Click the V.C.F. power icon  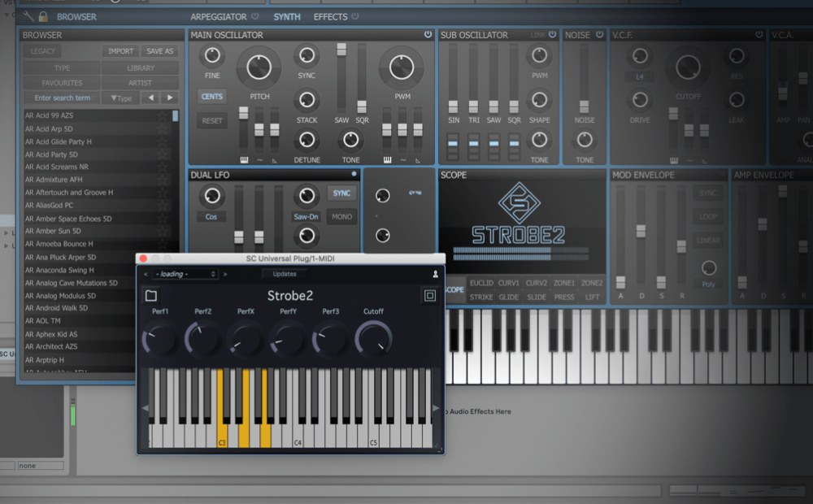[759, 34]
